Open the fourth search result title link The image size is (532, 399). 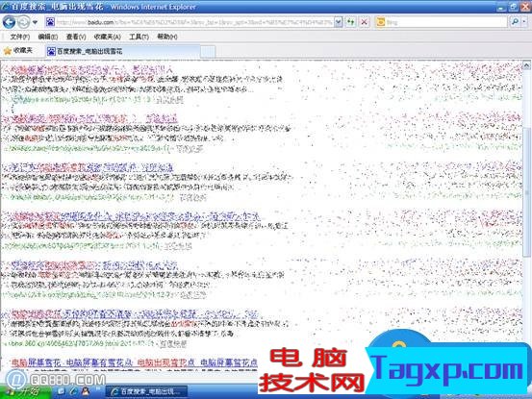click(x=135, y=216)
